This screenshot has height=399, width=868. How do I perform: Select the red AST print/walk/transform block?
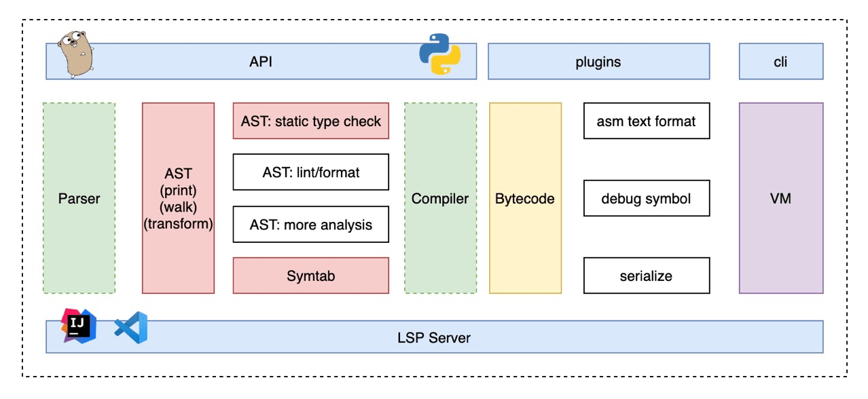(178, 198)
